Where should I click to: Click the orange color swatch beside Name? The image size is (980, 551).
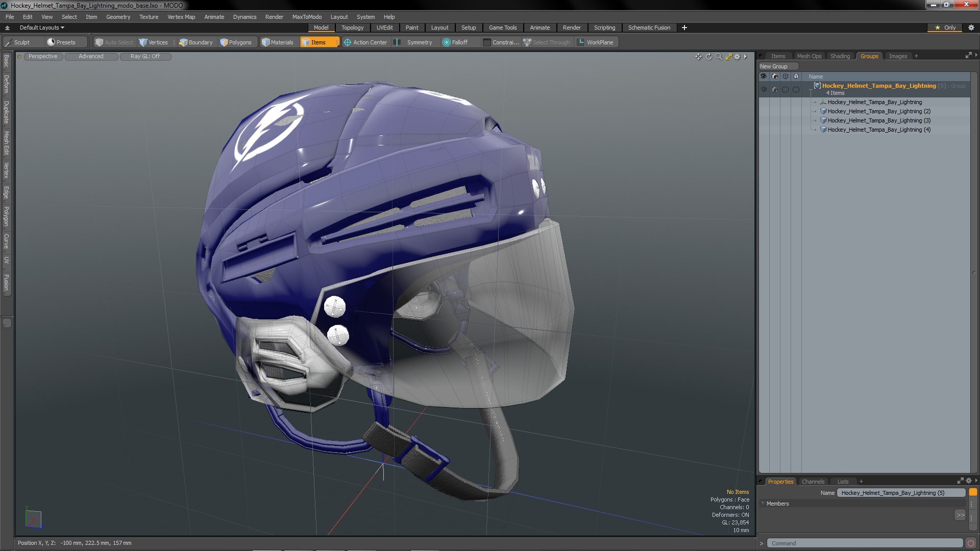click(x=973, y=492)
